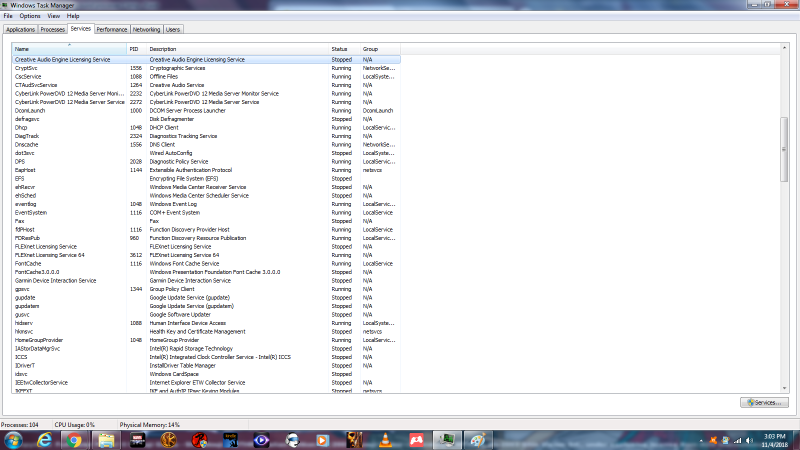Switch to the Networking tab
Screen dimensions: 800x450
pyautogui.click(x=146, y=30)
